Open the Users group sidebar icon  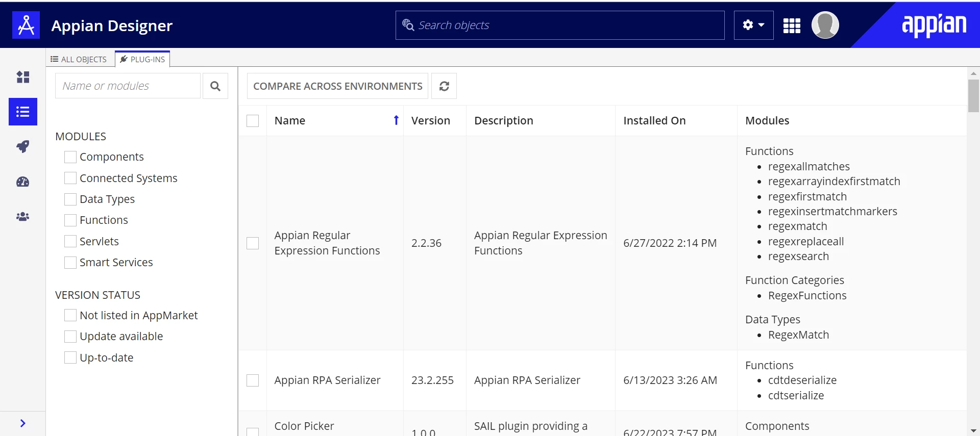pyautogui.click(x=23, y=217)
